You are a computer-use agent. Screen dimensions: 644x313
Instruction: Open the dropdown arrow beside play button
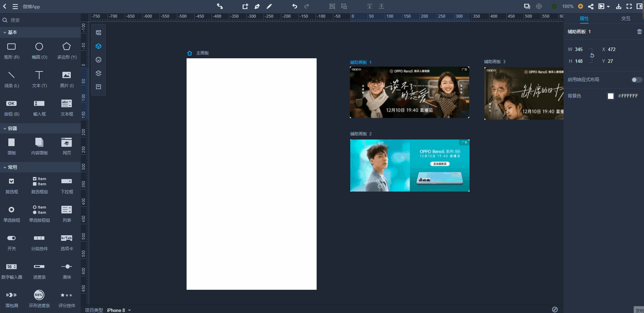click(608, 7)
